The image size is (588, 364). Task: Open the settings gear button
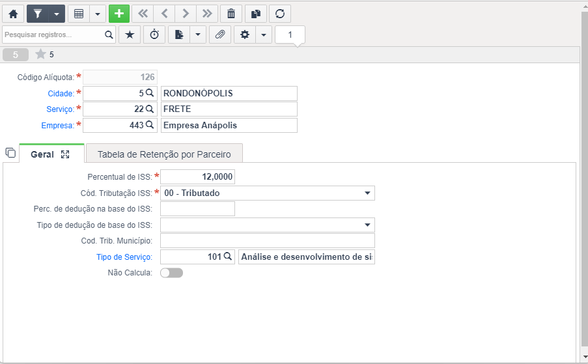(245, 35)
